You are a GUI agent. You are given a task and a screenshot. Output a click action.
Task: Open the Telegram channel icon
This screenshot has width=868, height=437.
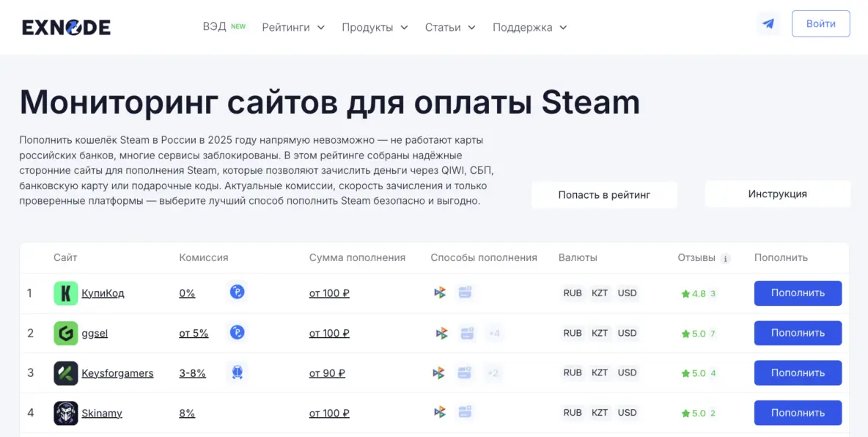pos(768,23)
